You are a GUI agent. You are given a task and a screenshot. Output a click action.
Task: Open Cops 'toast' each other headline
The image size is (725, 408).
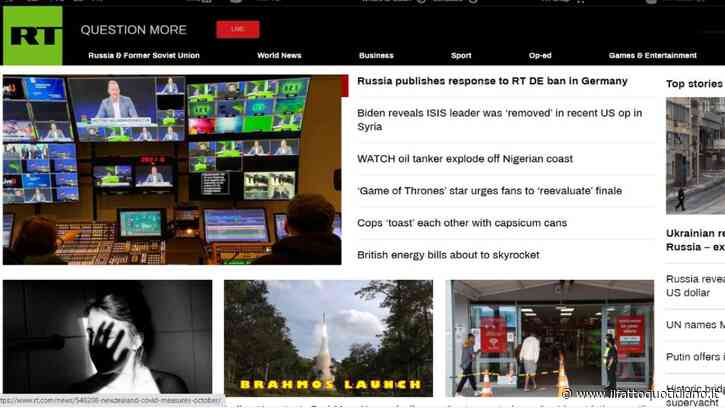(462, 223)
